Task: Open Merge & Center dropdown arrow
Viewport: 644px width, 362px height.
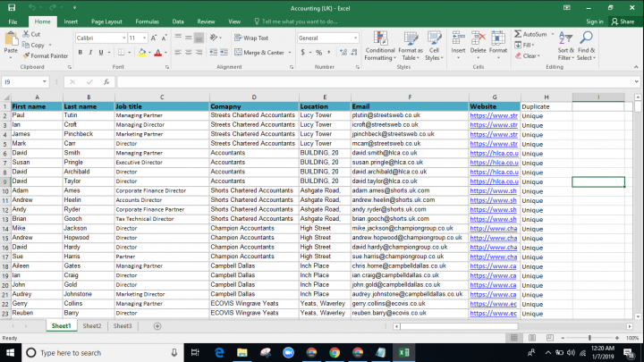Action: (290, 53)
